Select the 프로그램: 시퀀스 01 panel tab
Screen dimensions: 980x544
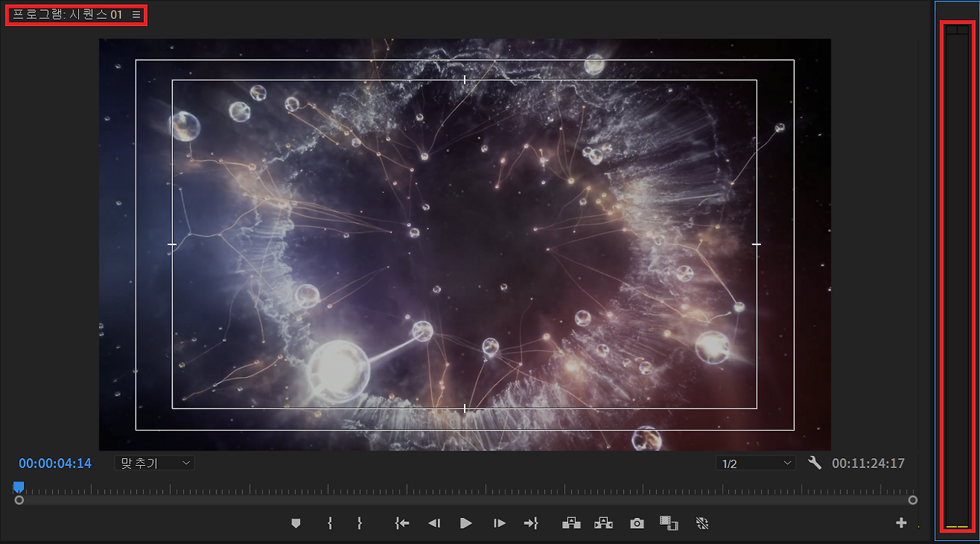tap(67, 15)
